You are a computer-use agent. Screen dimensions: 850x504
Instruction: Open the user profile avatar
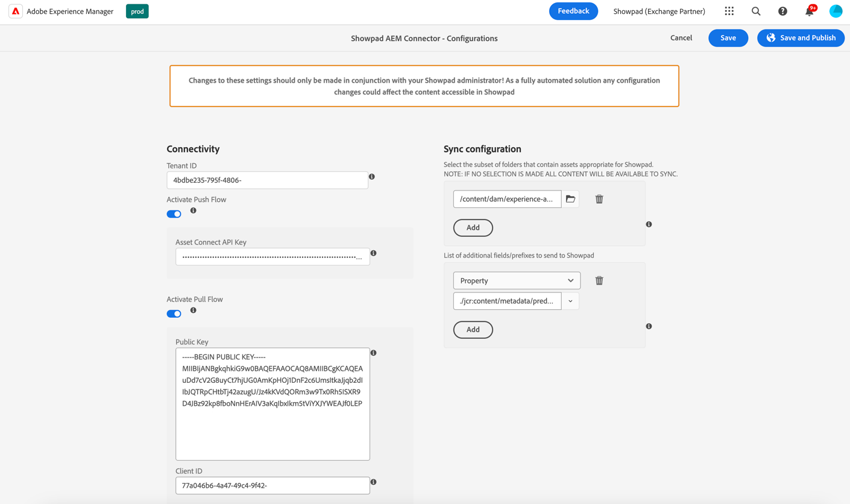coord(836,11)
